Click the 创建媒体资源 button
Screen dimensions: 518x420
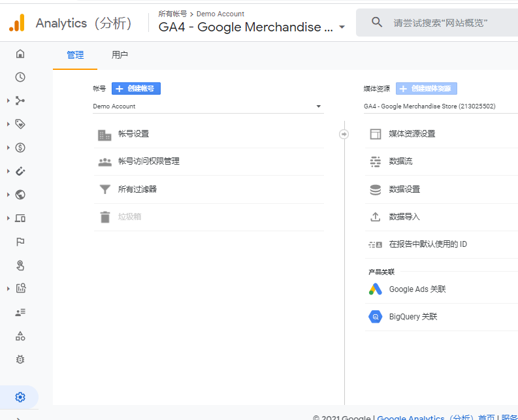click(x=427, y=89)
